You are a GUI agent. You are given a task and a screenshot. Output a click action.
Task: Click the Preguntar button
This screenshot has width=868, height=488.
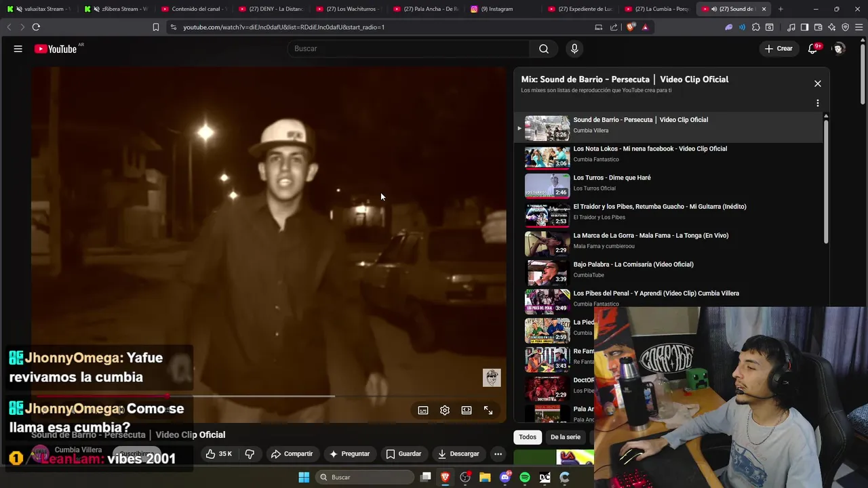(349, 453)
